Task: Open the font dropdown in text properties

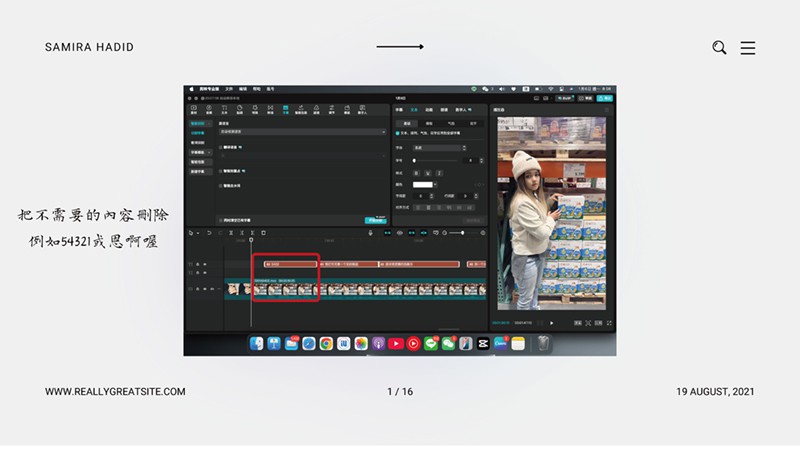Action: [438, 148]
